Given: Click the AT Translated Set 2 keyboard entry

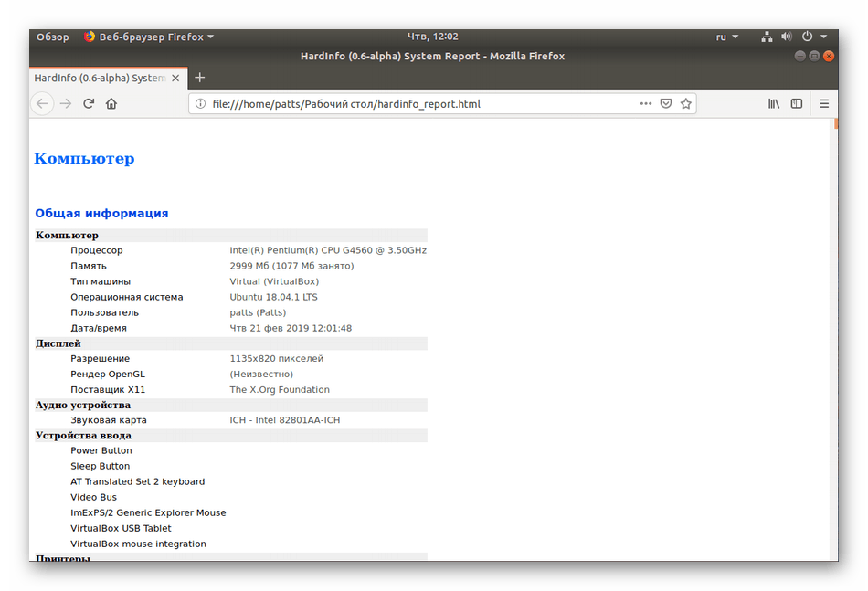Looking at the screenshot, I should pyautogui.click(x=137, y=480).
